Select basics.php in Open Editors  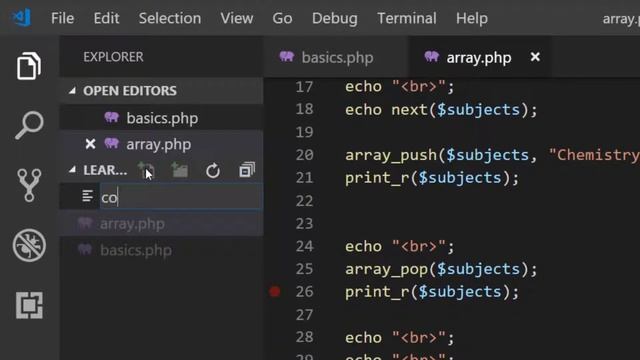coord(162,118)
